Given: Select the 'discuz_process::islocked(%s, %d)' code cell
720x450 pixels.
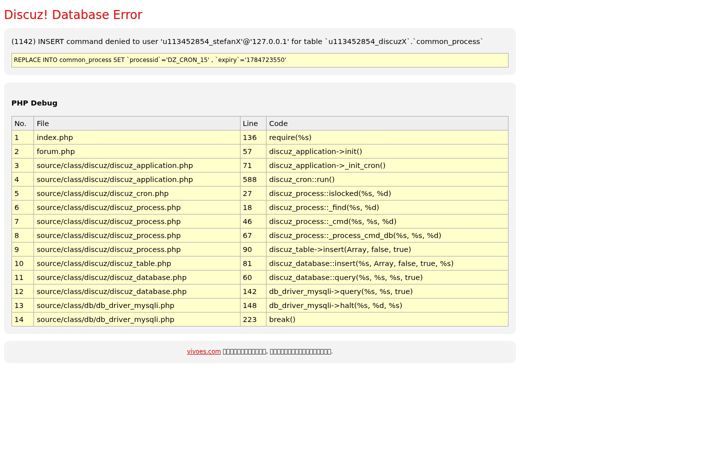Looking at the screenshot, I should [387, 194].
